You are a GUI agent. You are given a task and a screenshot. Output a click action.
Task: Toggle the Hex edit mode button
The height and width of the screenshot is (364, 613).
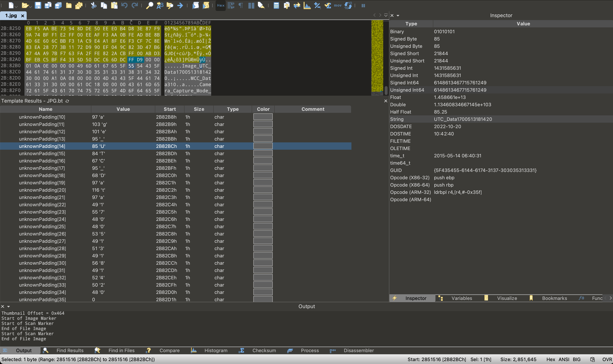[x=220, y=5]
